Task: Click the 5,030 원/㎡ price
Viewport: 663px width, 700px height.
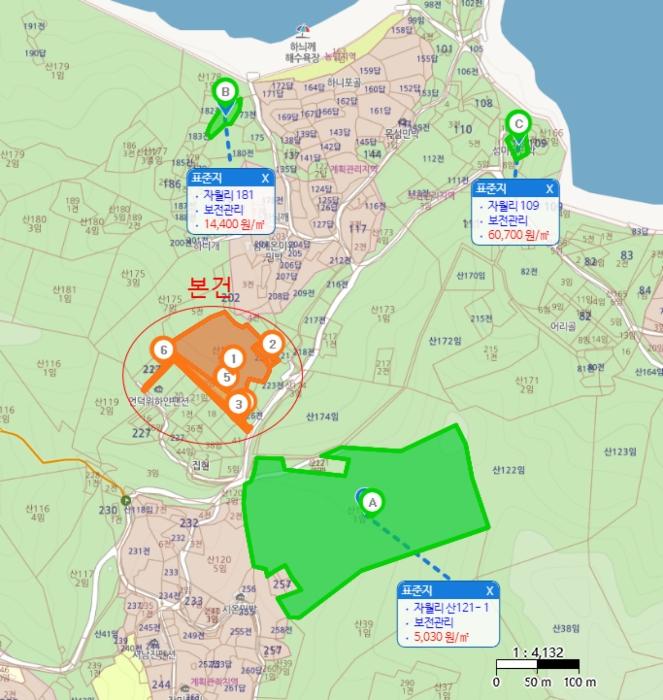Action: [x=441, y=636]
